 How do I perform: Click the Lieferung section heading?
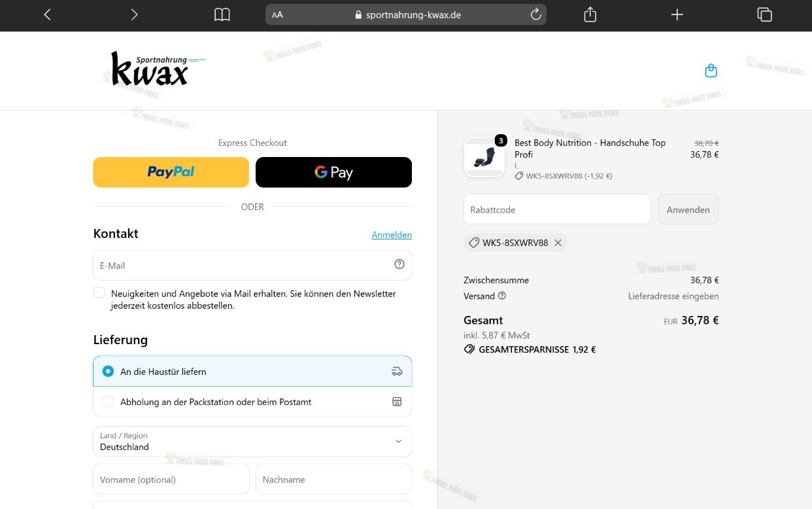point(120,340)
